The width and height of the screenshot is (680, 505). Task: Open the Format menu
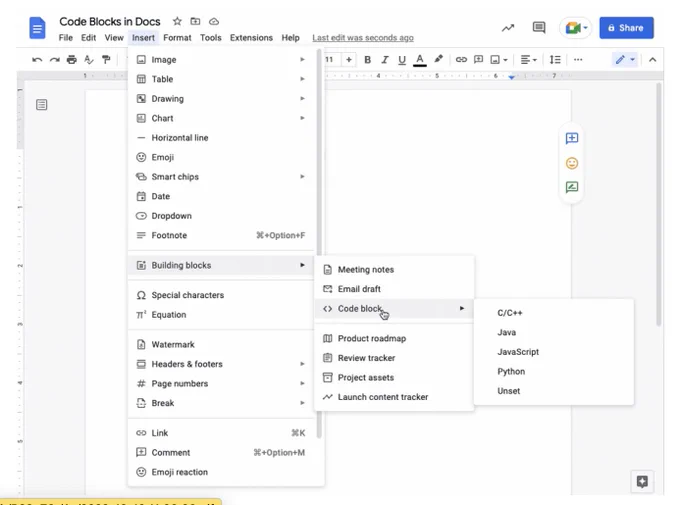(x=177, y=38)
